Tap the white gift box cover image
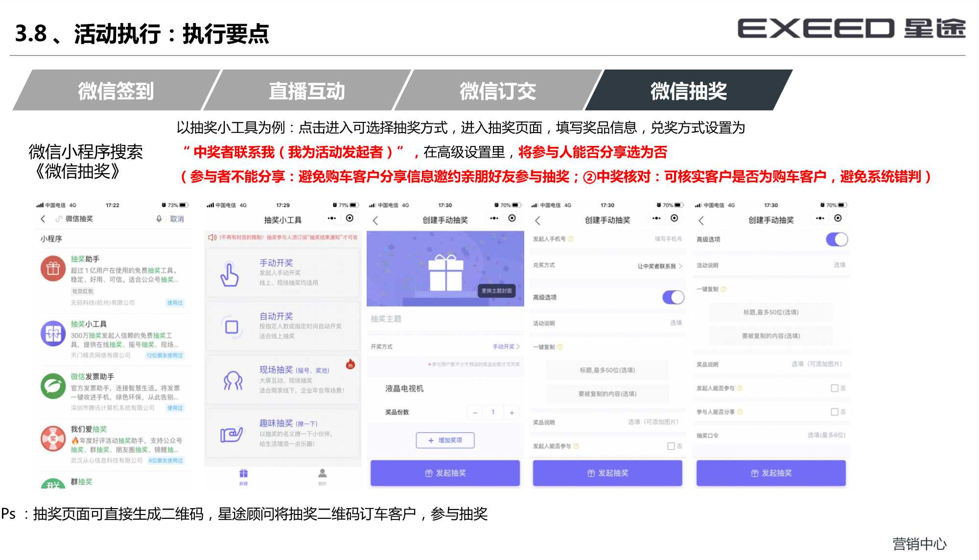 445,273
